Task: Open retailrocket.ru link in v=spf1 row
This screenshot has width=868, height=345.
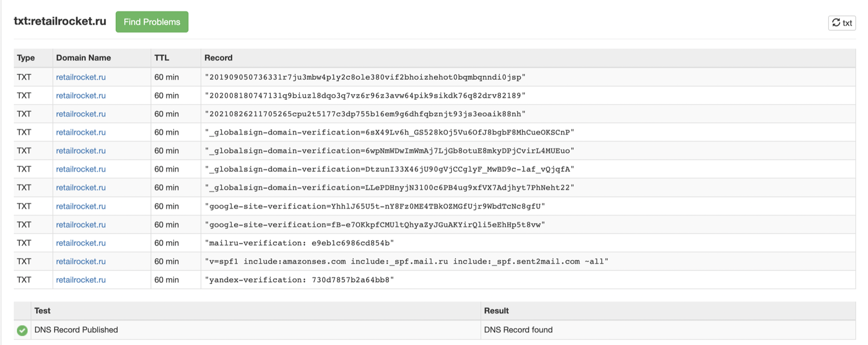Action: (81, 261)
